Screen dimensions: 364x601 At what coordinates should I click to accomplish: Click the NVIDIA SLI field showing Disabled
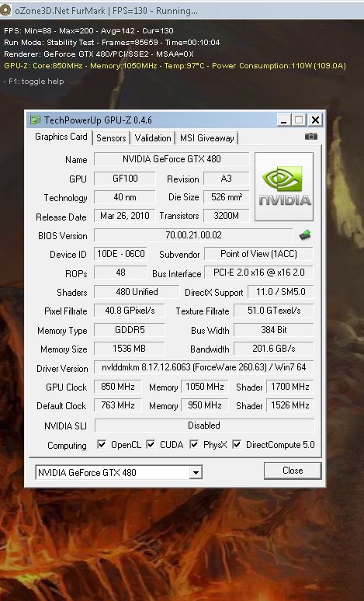click(204, 425)
